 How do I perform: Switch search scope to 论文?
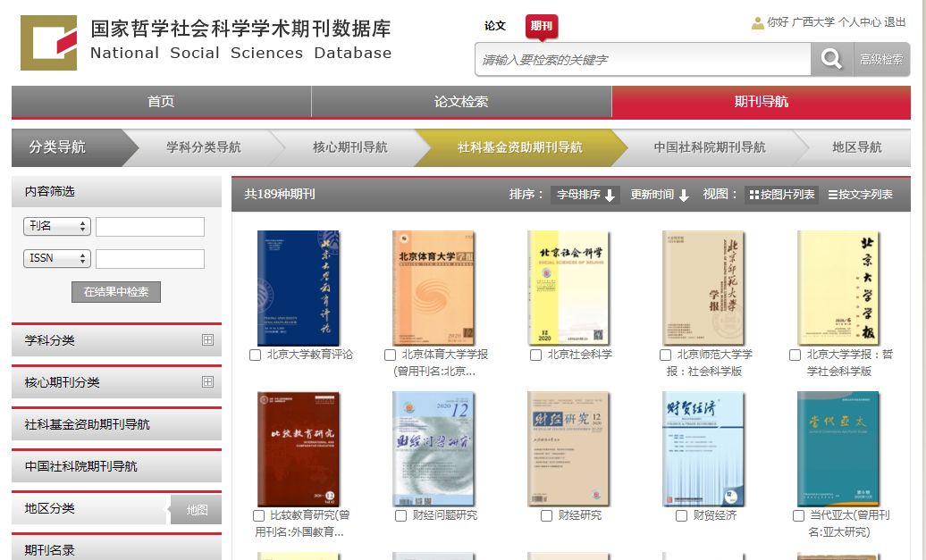tap(495, 26)
